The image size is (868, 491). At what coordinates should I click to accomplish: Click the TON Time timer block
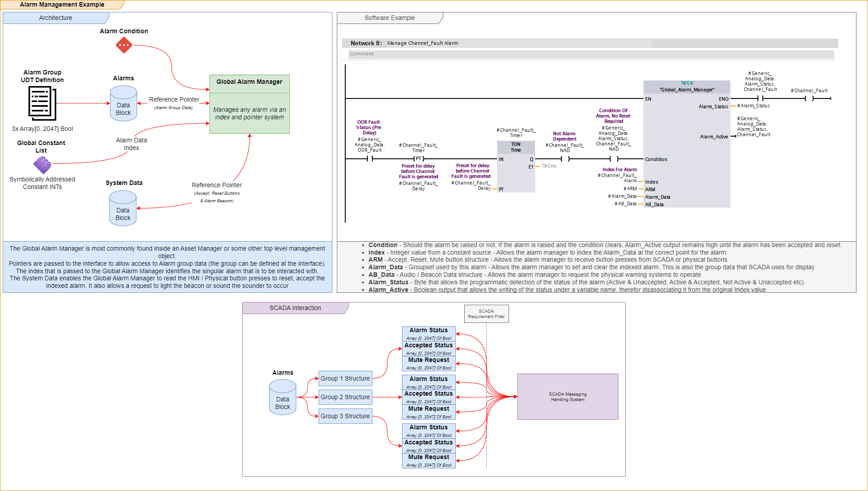pos(516,167)
